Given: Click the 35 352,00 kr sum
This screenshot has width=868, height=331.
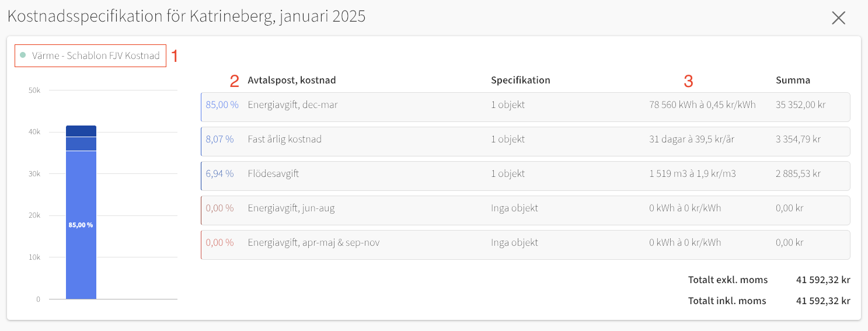Looking at the screenshot, I should 801,105.
